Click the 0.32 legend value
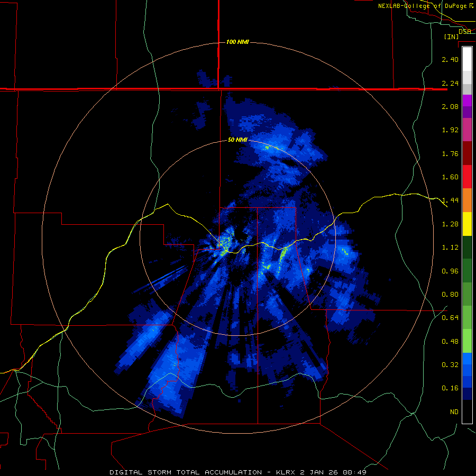The image size is (476, 476). coord(450,365)
